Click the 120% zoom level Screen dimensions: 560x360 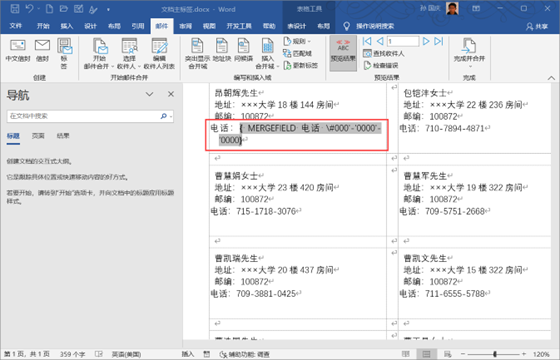(541, 354)
